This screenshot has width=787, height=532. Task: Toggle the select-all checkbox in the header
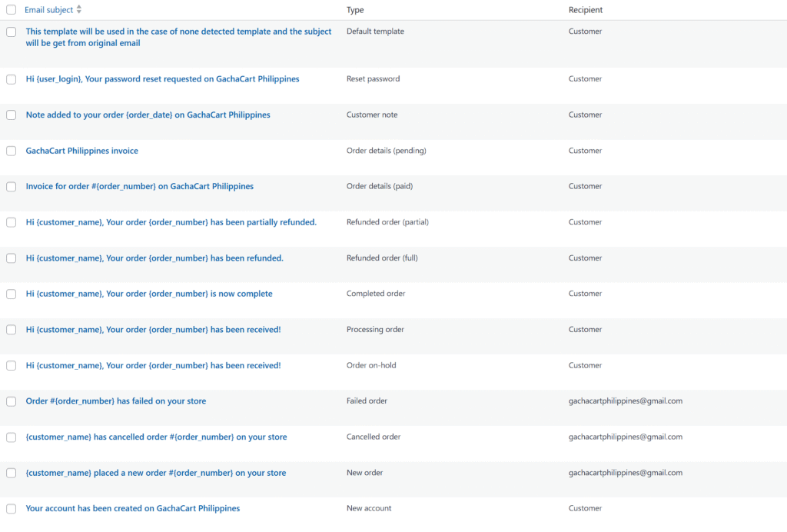[x=11, y=9]
